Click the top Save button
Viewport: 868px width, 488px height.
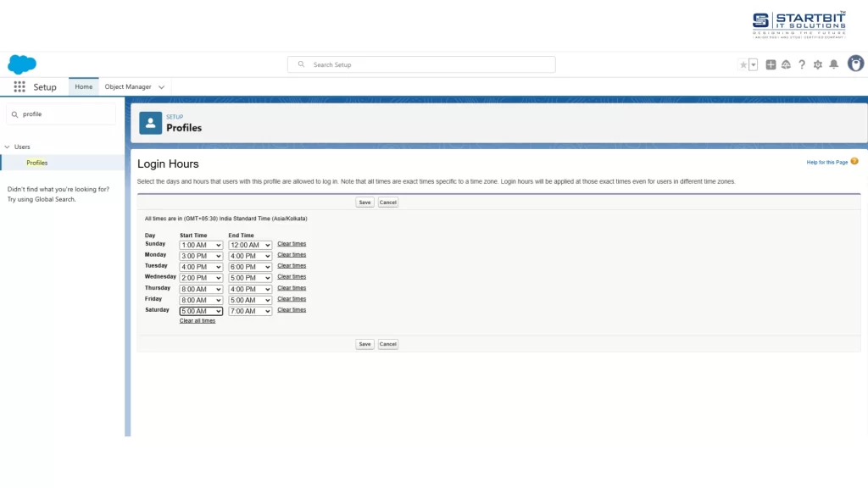click(364, 202)
